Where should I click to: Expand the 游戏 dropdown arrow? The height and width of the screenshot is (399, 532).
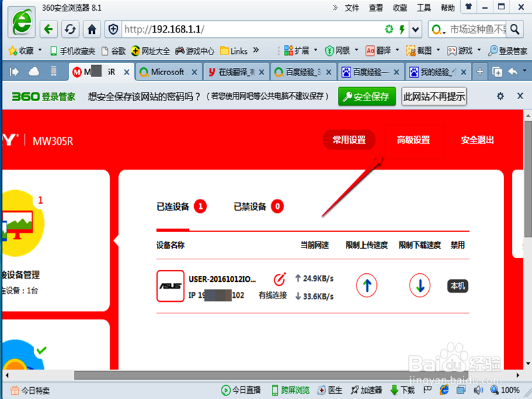pyautogui.click(x=479, y=51)
